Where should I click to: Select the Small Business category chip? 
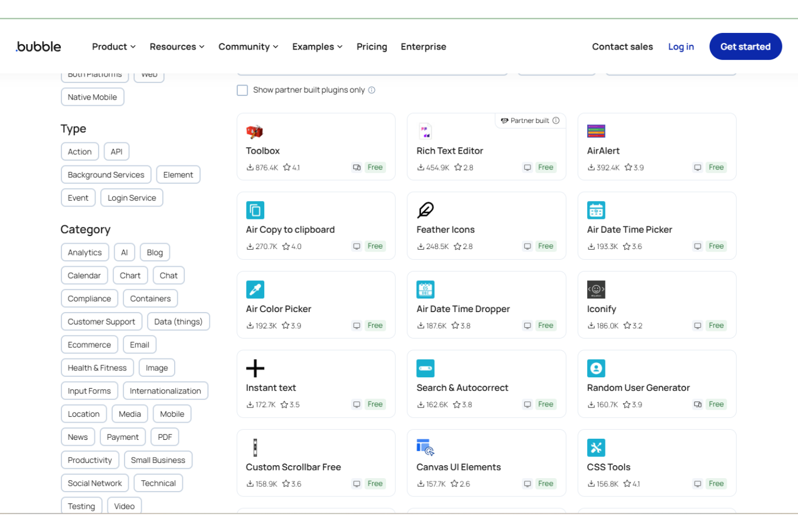[158, 460]
